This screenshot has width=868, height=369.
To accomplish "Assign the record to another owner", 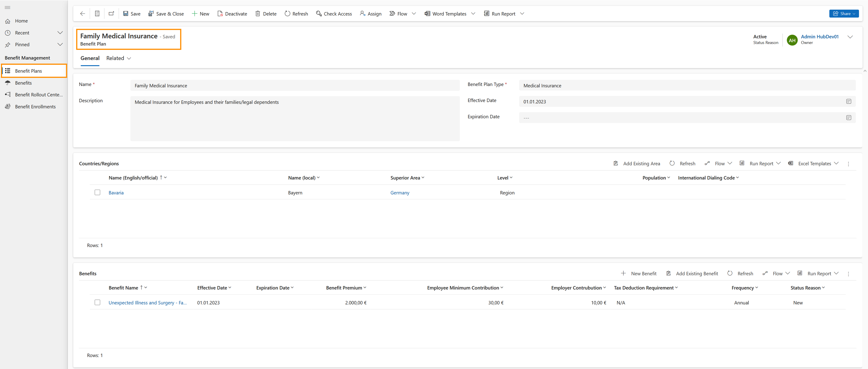I will coord(371,14).
